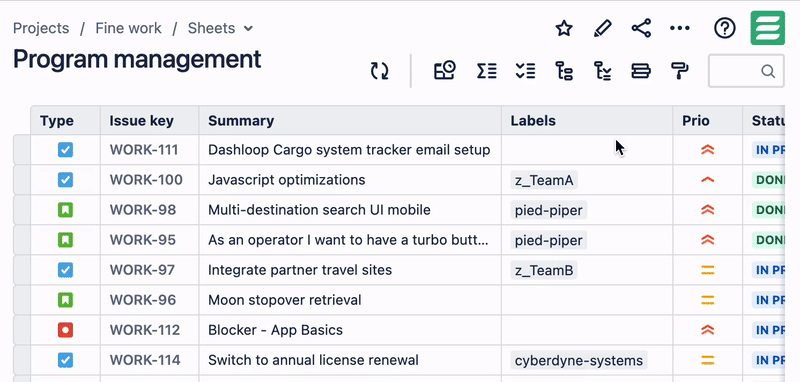Screen dimensions: 800x382
Task: Click the story type icon for WORK-95
Action: (65, 240)
